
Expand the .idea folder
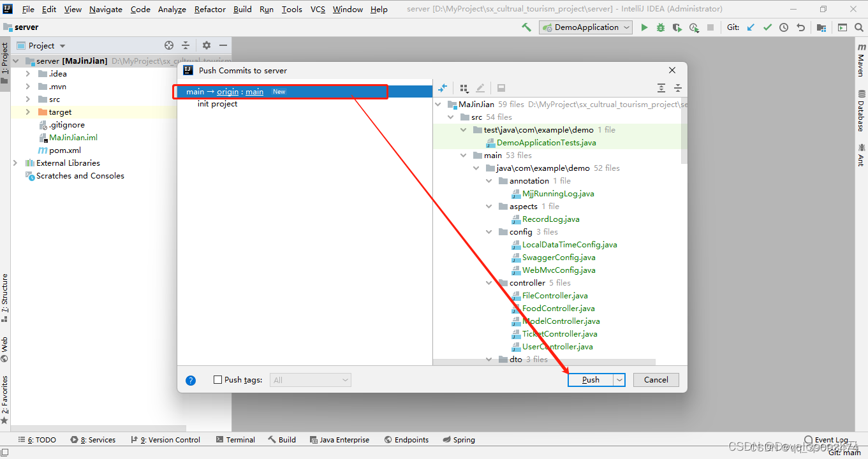tap(27, 74)
